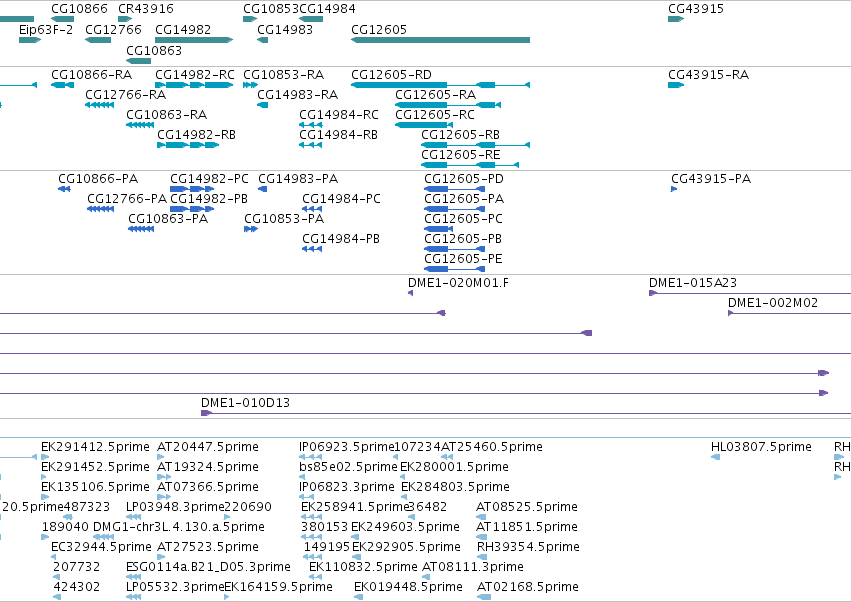
Task: Select EST EC32944.5prime label
Action: point(101,547)
